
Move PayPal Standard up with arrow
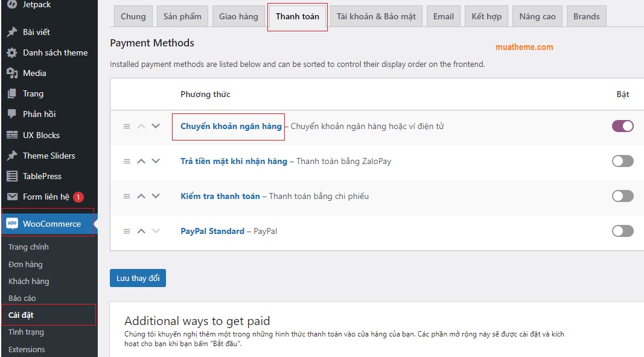141,231
